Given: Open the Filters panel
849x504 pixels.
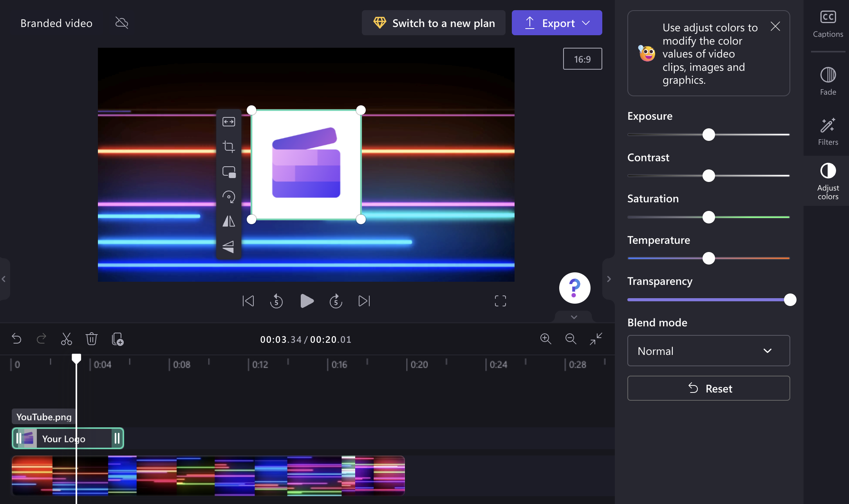Looking at the screenshot, I should point(827,130).
